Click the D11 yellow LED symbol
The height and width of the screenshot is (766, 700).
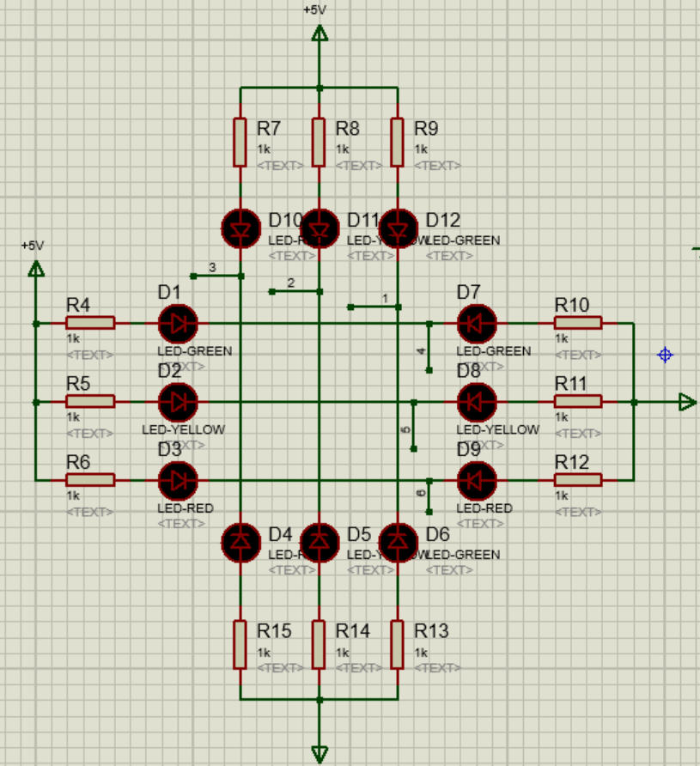point(320,228)
